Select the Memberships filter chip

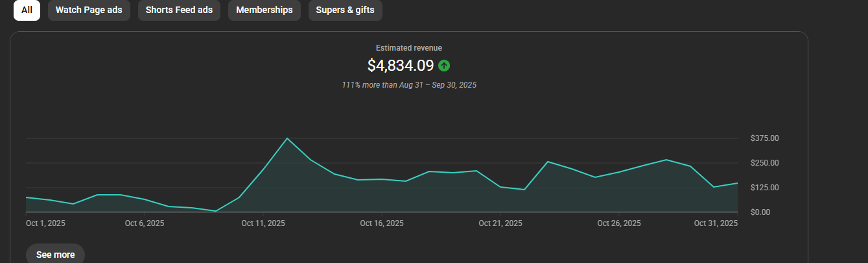pyautogui.click(x=264, y=10)
